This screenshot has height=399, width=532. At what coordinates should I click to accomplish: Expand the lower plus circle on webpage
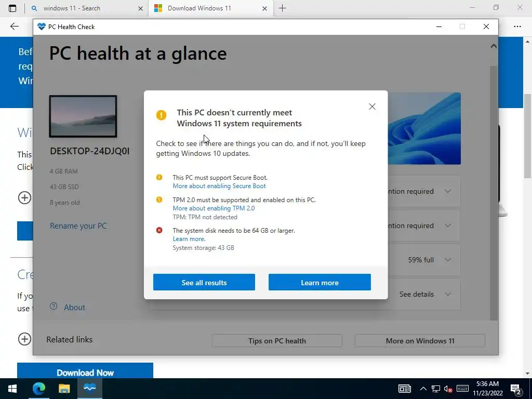pos(24,339)
